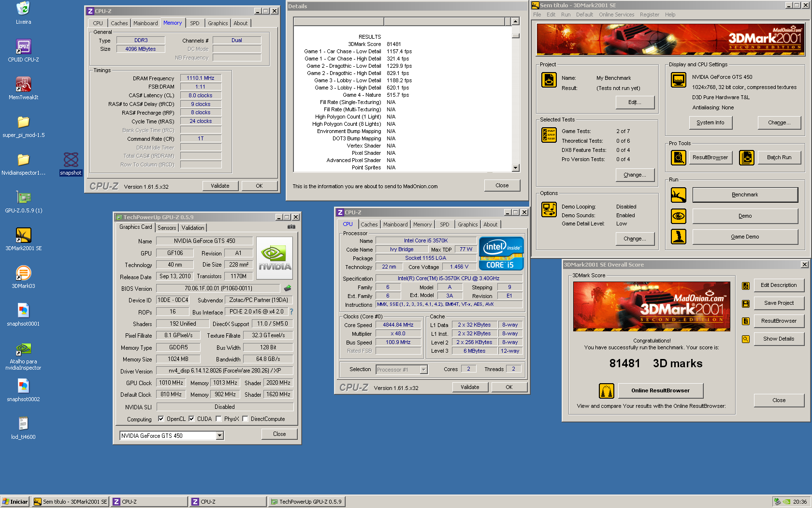Launch MemTweakIt from the desktop
The width and height of the screenshot is (812, 508).
point(23,84)
